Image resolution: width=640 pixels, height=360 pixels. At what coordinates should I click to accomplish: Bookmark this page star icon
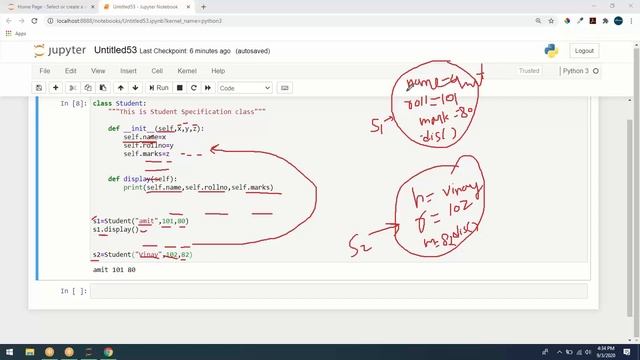pyautogui.click(x=551, y=21)
